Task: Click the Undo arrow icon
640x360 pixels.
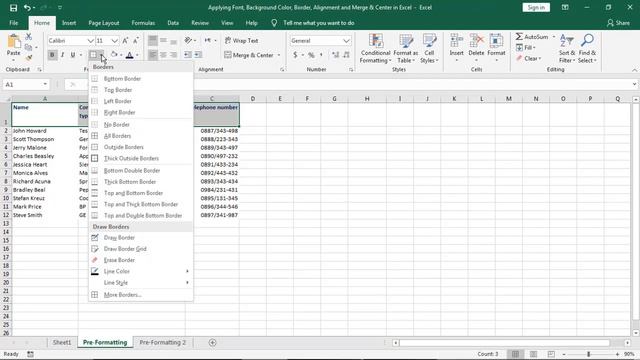Action: tap(27, 8)
